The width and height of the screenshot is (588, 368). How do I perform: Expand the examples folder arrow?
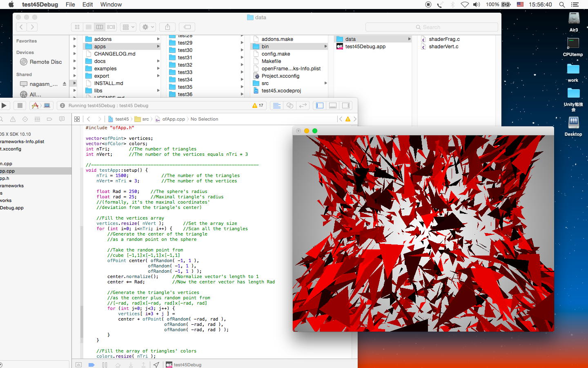[x=158, y=69]
